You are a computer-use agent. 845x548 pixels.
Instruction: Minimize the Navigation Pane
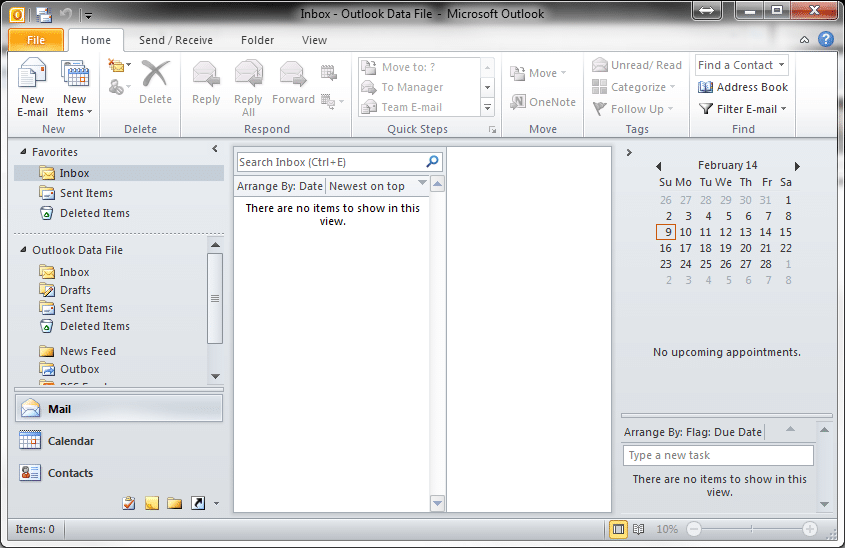pyautogui.click(x=215, y=149)
